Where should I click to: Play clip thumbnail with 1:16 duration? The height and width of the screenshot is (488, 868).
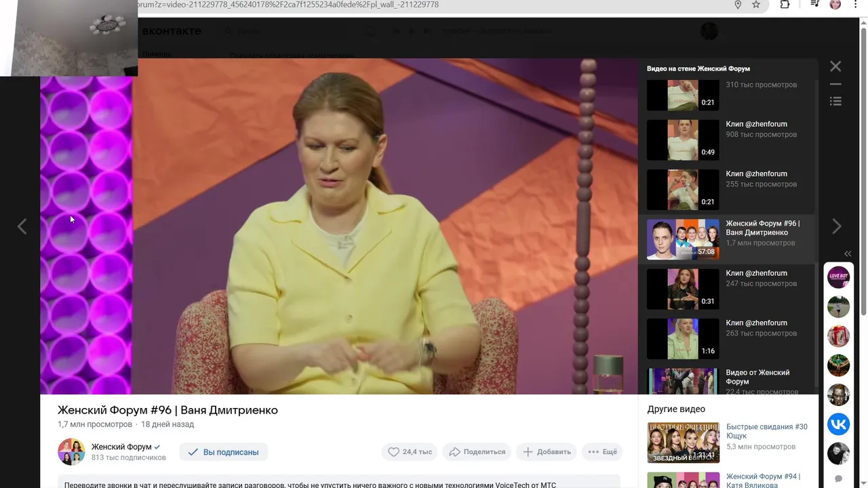(683, 338)
